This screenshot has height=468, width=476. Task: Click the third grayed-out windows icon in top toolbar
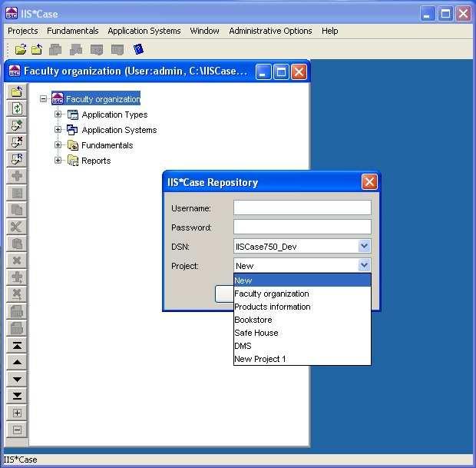coord(97,49)
